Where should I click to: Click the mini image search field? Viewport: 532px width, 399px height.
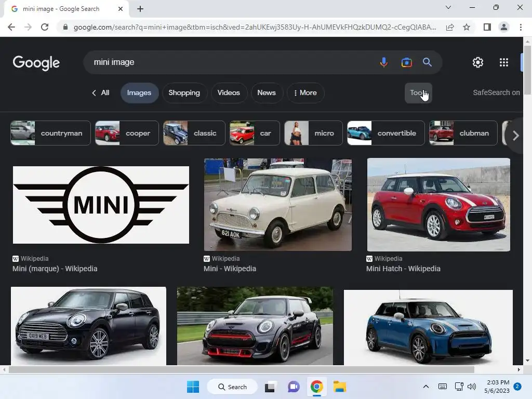231,62
